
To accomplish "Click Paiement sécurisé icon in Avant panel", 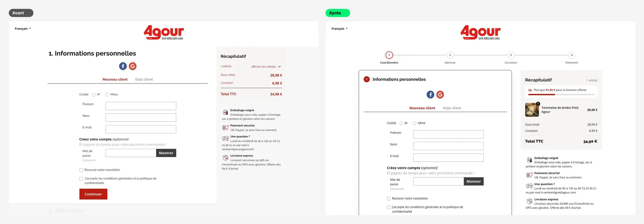I will [225, 127].
